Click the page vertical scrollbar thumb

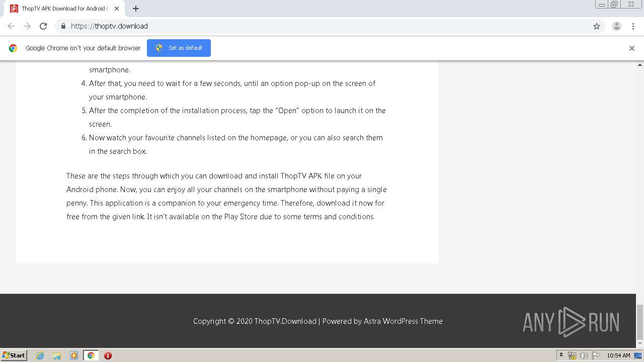tap(640, 322)
